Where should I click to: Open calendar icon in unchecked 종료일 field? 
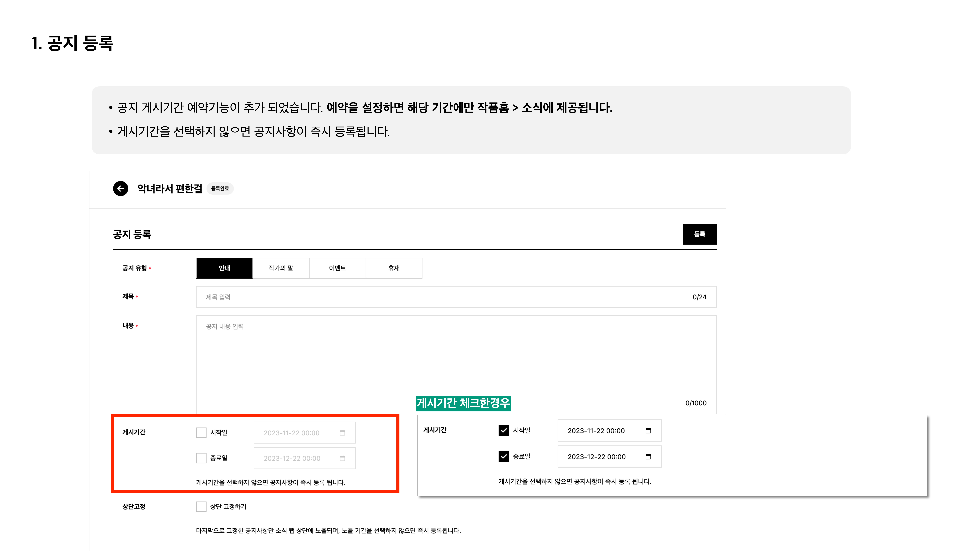(x=342, y=458)
